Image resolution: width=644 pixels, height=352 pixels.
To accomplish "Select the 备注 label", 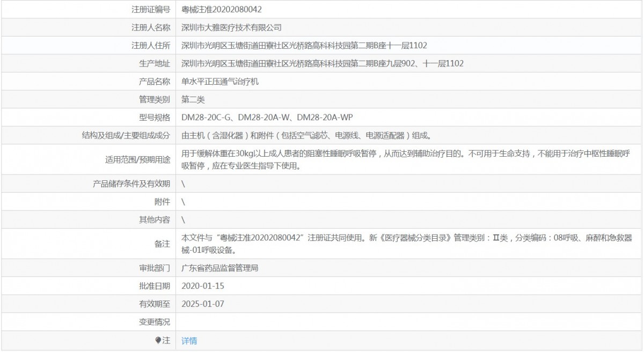I will 162,244.
